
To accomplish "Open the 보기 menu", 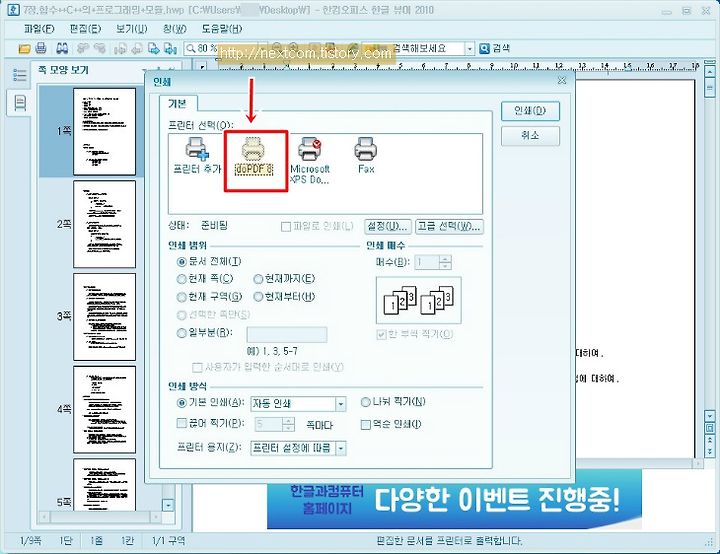I will pos(132,29).
